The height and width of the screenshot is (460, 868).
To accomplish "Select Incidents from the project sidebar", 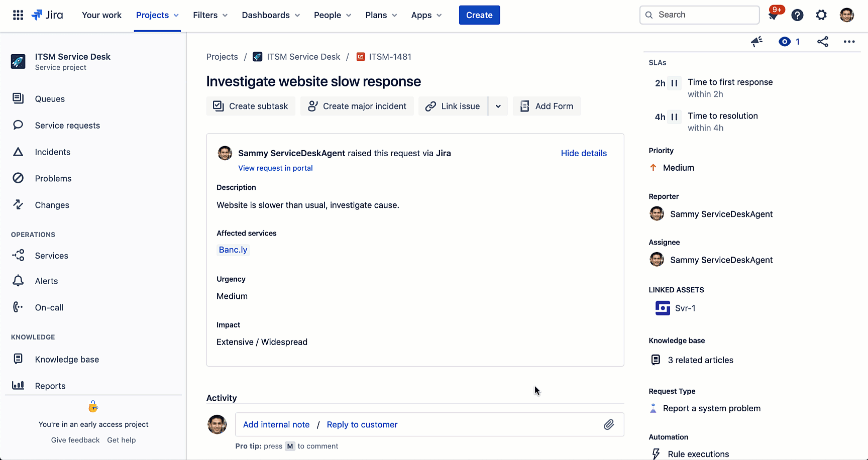I will pyautogui.click(x=52, y=152).
